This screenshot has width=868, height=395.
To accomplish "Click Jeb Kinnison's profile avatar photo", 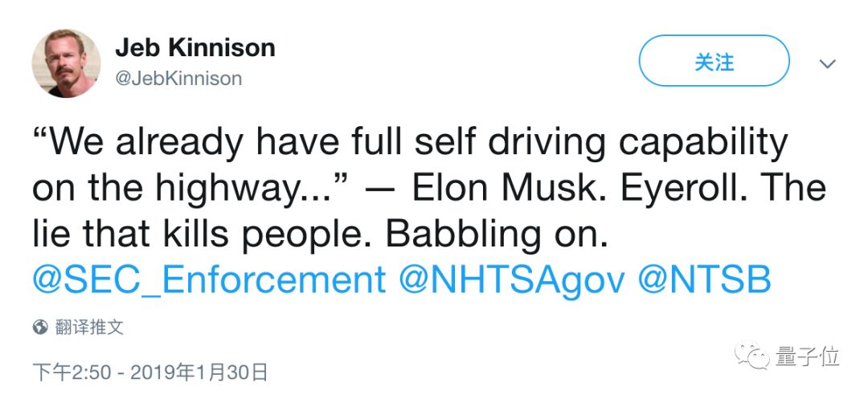I will tap(66, 63).
